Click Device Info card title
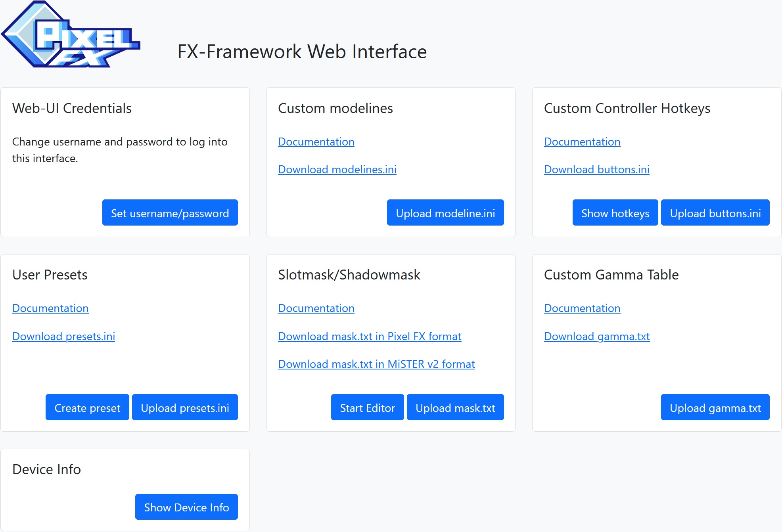The width and height of the screenshot is (782, 532). tap(46, 469)
